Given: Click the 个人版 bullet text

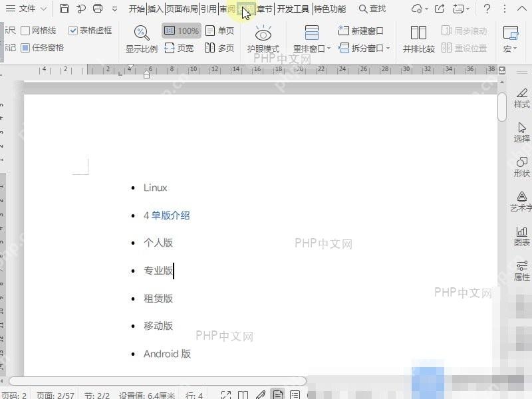Looking at the screenshot, I should click(x=158, y=243).
